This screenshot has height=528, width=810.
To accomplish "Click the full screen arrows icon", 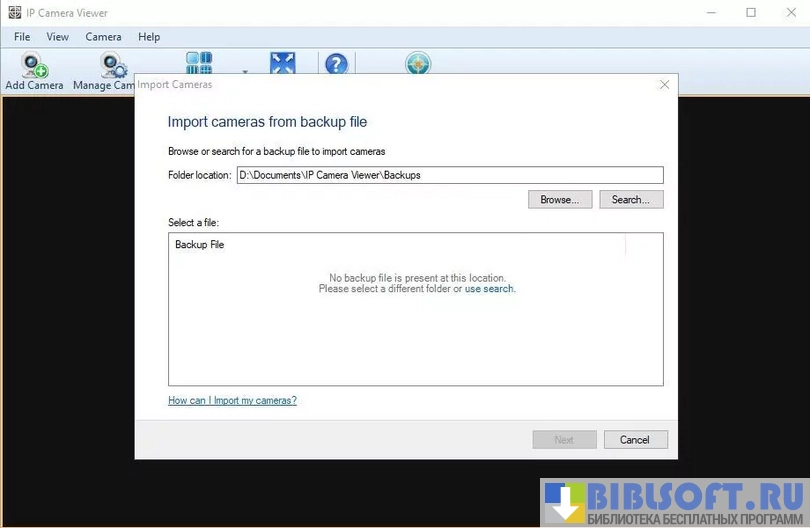I will click(x=283, y=63).
